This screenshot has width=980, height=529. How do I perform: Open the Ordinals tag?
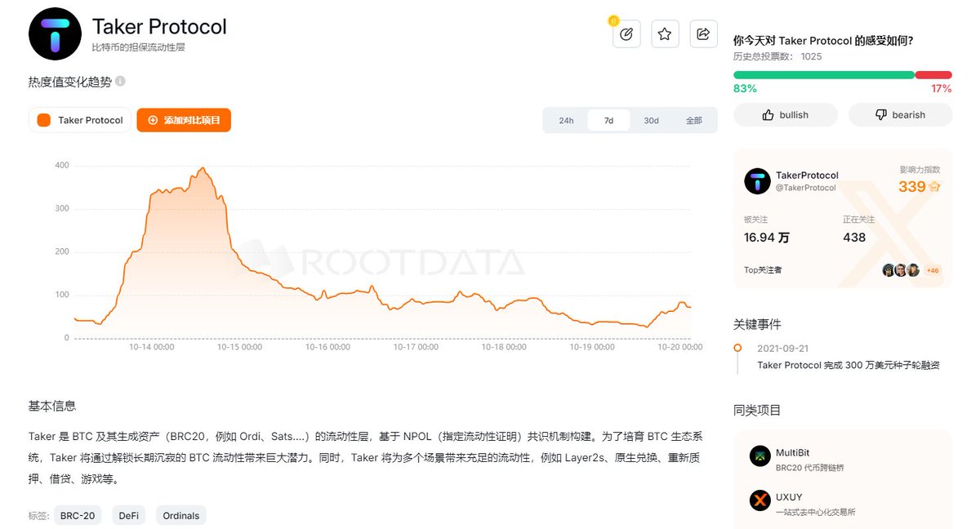(x=180, y=515)
